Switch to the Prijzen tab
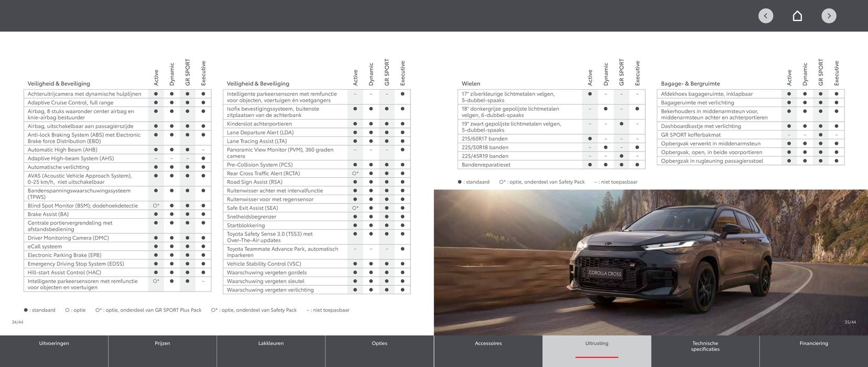868x367 pixels. pos(162,343)
